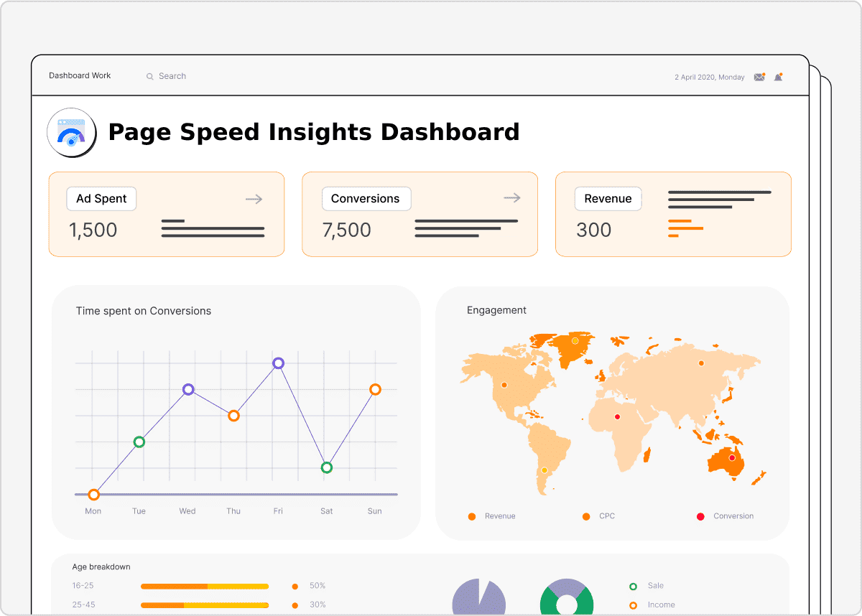
Task: Click the Revenue value '300'
Action: (x=593, y=230)
